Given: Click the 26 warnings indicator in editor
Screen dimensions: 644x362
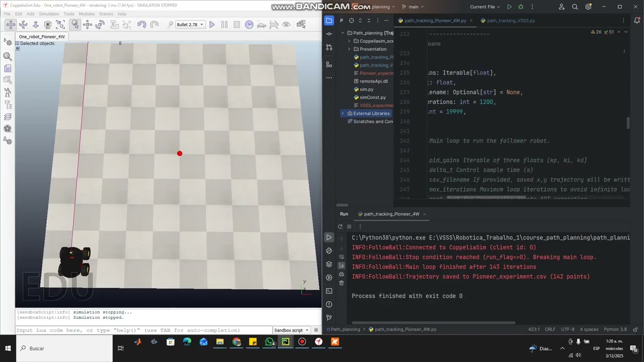Looking at the screenshot, I should coord(596,32).
